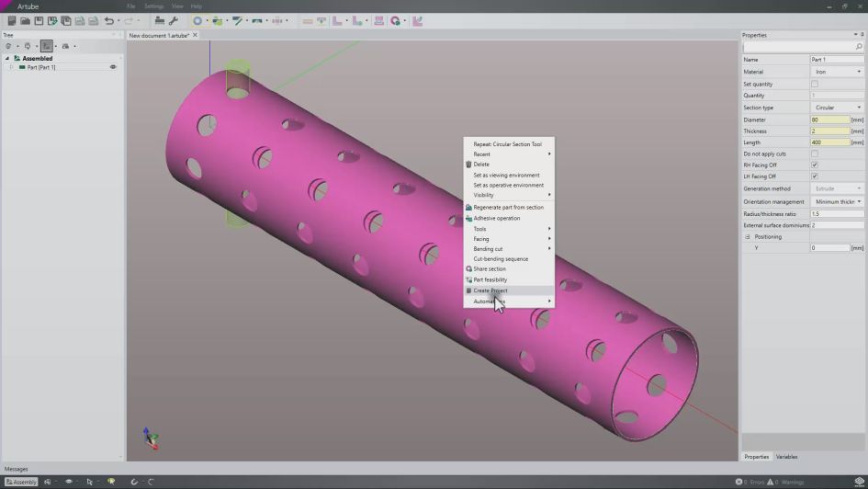The image size is (868, 489).
Task: Open the Material dropdown showing Iron
Action: pyautogui.click(x=837, y=72)
